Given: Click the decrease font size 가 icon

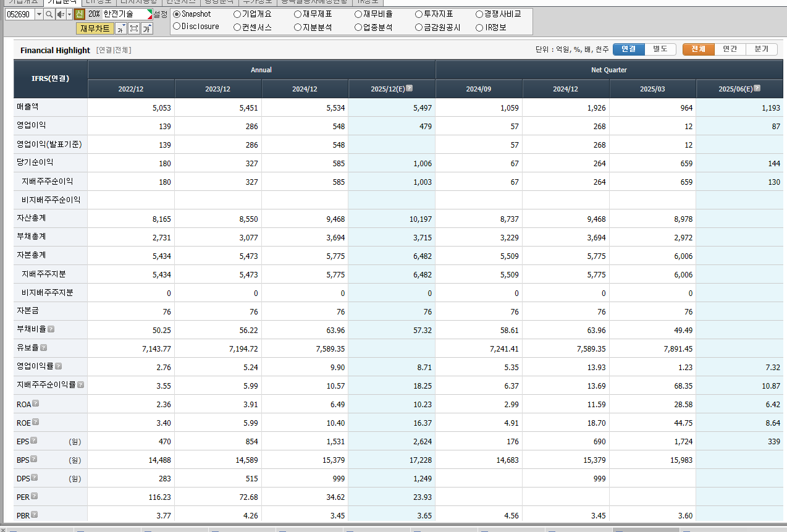Looking at the screenshot, I should [x=120, y=28].
